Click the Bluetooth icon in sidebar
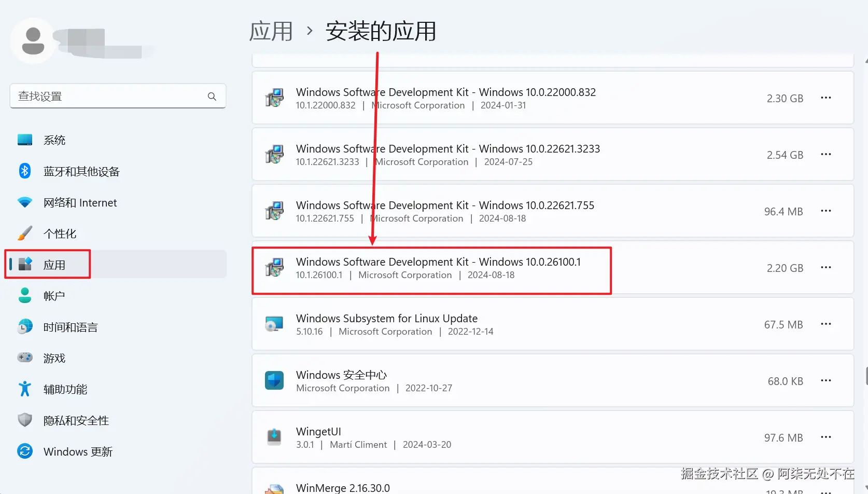This screenshot has width=868, height=494. 25,171
